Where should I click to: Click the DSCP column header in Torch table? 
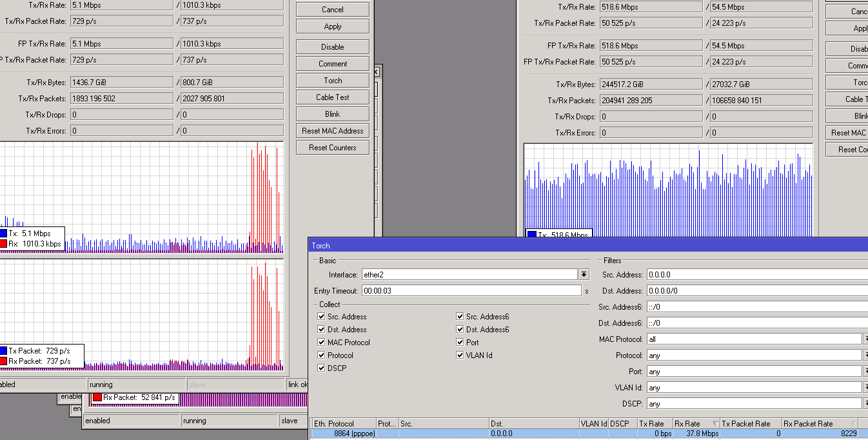(x=623, y=424)
